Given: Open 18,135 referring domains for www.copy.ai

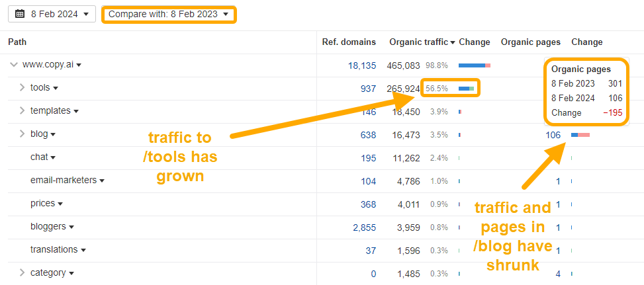Looking at the screenshot, I should click(362, 65).
